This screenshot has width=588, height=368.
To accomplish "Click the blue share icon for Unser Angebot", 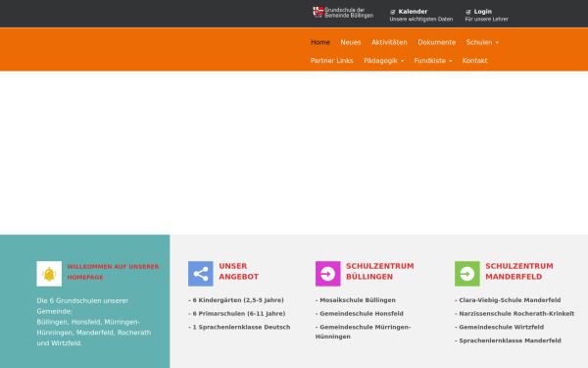I will 201,274.
